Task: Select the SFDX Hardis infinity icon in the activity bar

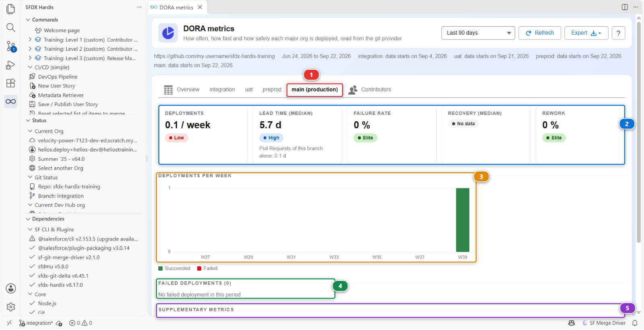Action: pyautogui.click(x=11, y=102)
